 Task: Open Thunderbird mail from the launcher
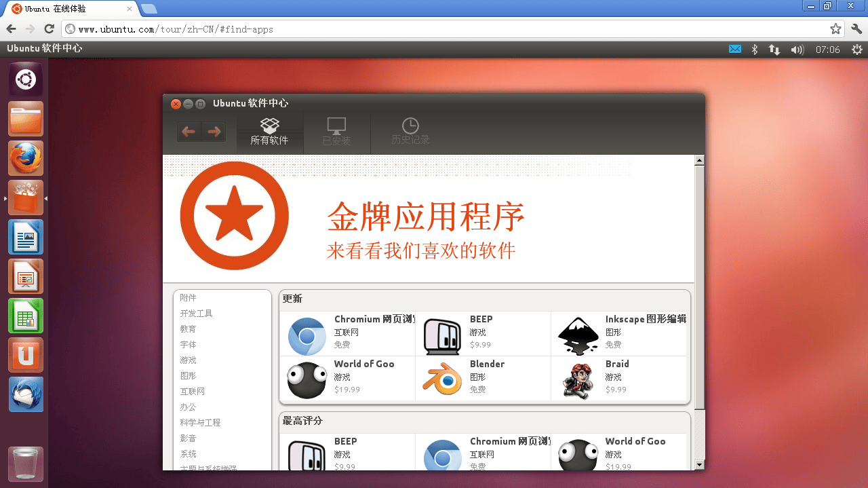26,395
